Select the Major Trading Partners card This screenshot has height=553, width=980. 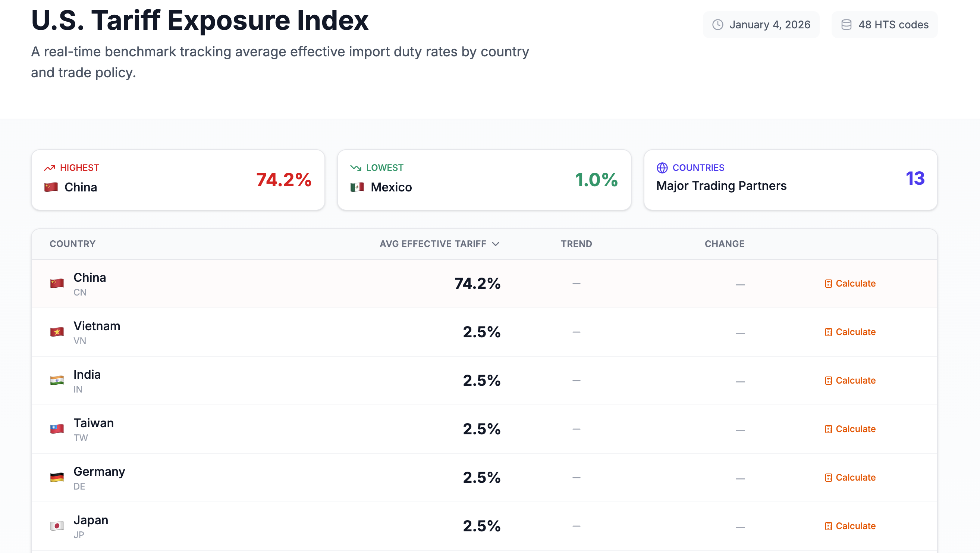coord(791,180)
